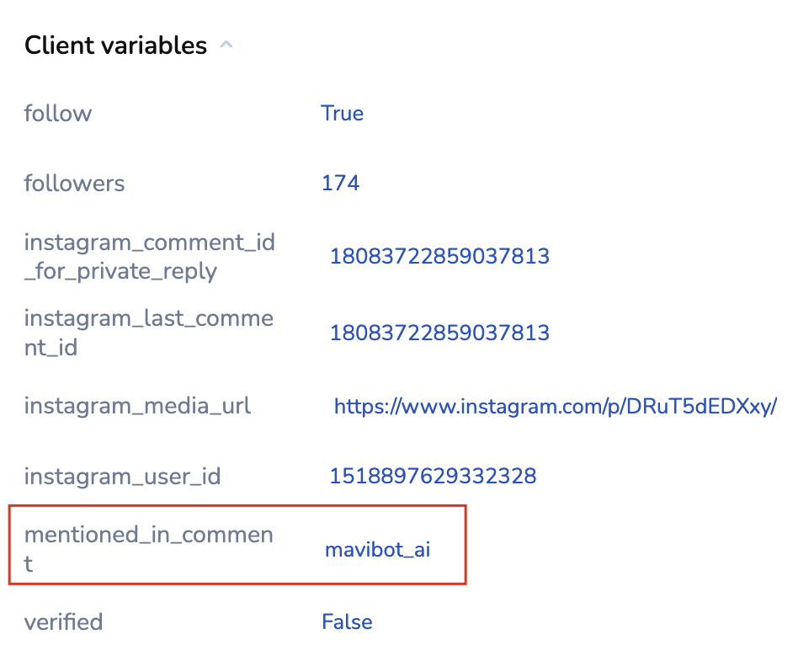Click the instagram_last_comment_id variable label
798x672 pixels.
pos(148,333)
